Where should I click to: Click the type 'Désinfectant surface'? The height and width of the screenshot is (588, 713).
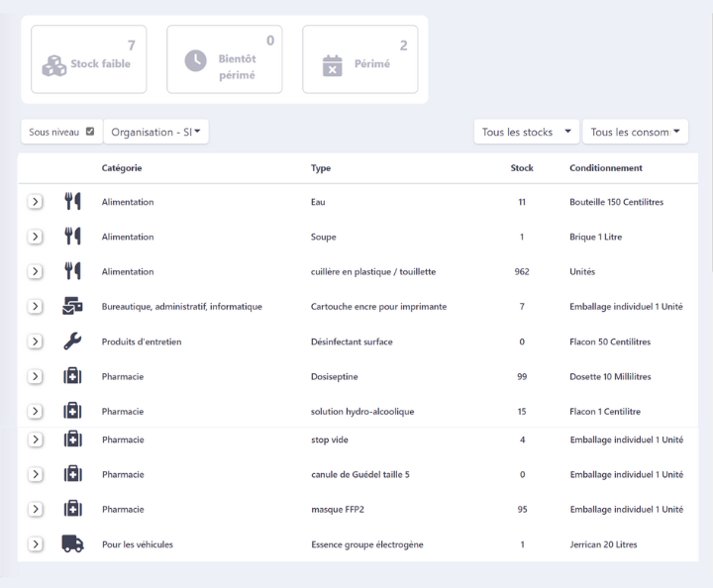coord(352,342)
